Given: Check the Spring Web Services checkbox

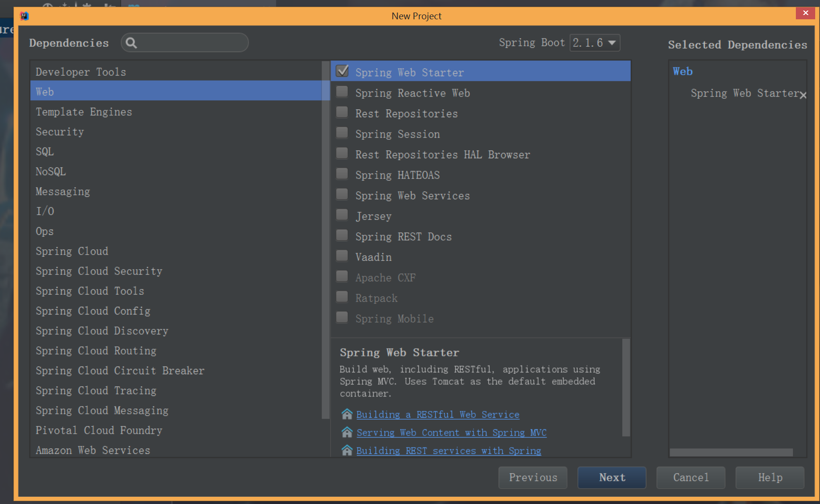Looking at the screenshot, I should (342, 194).
